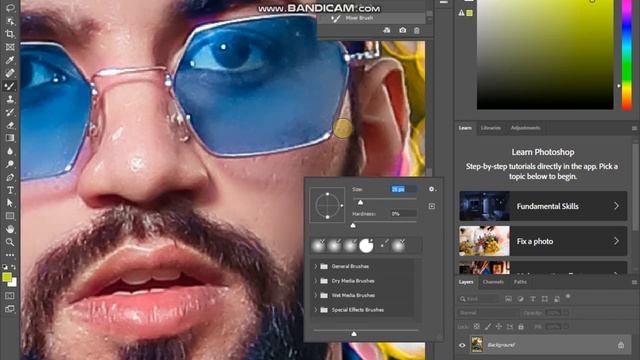The image size is (640, 360).
Task: Create new document from current state
Action: point(387,30)
